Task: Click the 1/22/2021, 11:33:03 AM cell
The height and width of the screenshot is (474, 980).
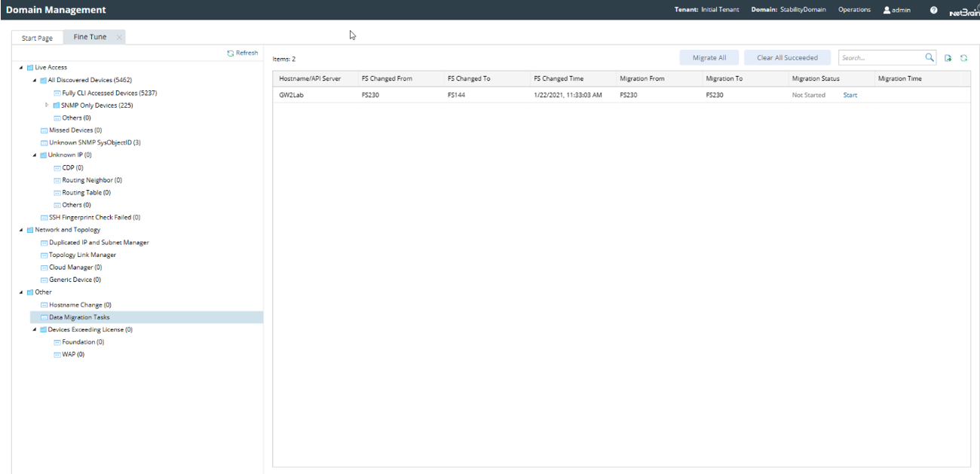Action: tap(568, 95)
